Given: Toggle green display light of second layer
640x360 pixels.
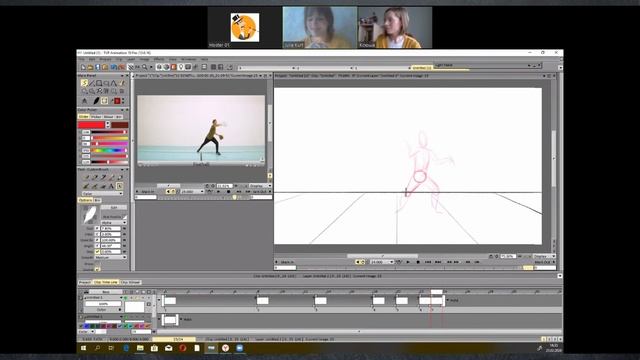Looking at the screenshot, I should 126,317.
